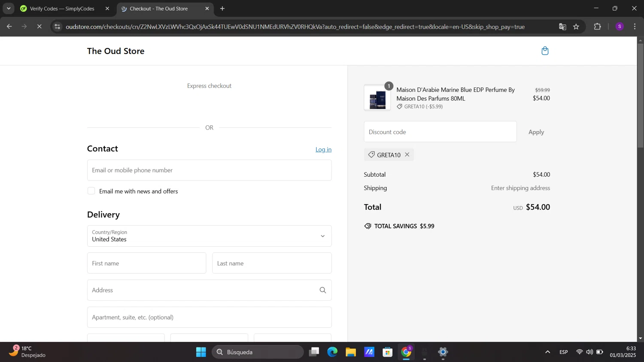
Task: Show hidden system tray icons
Action: tap(547, 352)
